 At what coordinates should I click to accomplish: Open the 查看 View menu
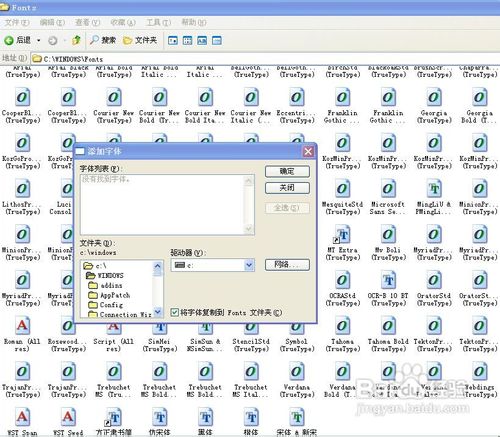87,22
